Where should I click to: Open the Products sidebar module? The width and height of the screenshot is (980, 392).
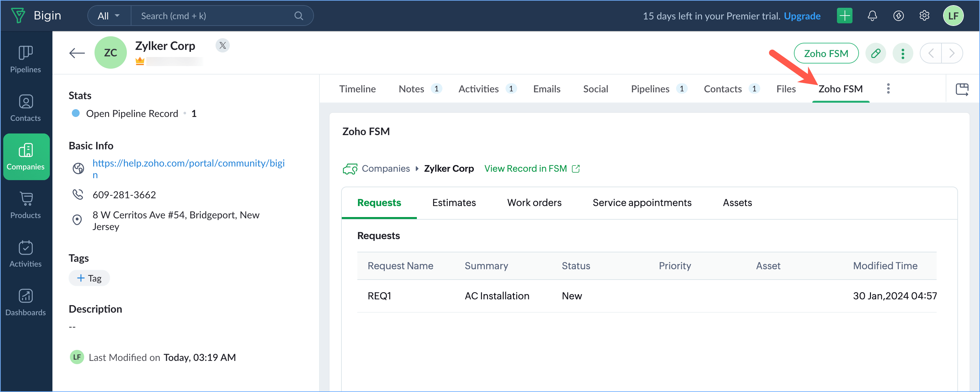(x=26, y=205)
